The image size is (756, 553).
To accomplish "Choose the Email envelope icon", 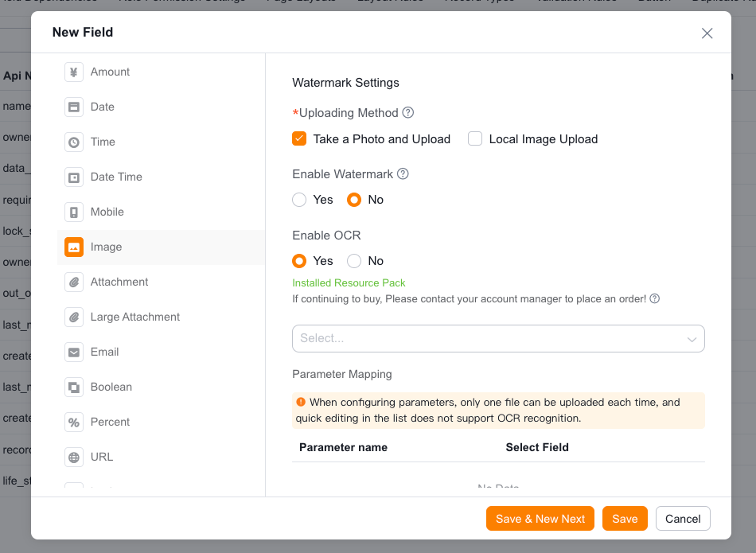I will 74,352.
